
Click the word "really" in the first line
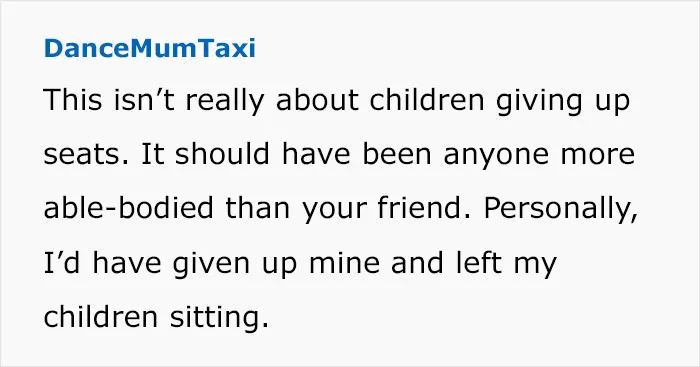[x=225, y=102]
